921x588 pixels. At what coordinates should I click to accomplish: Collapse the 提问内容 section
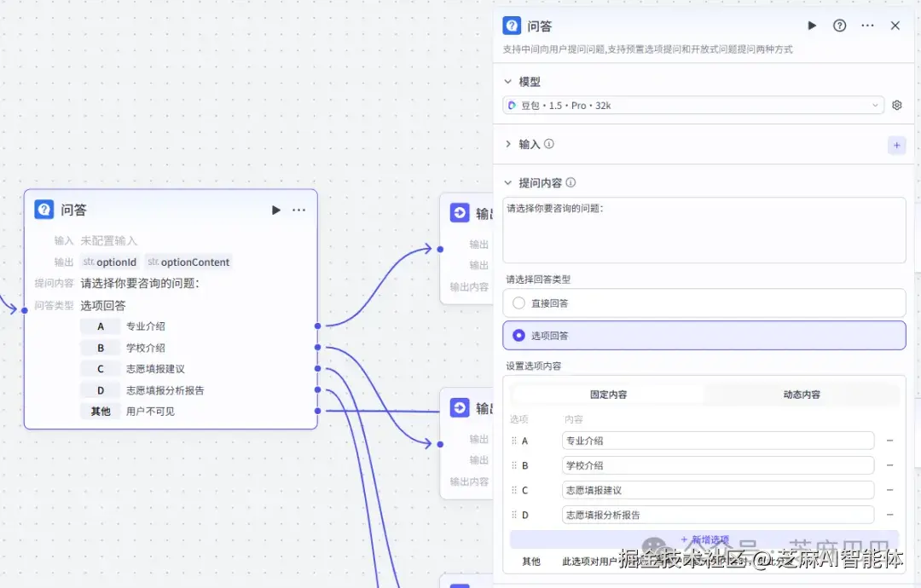pos(508,182)
